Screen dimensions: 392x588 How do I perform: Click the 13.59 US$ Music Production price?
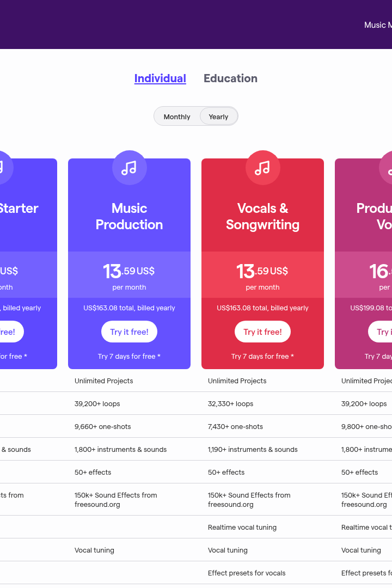128,271
